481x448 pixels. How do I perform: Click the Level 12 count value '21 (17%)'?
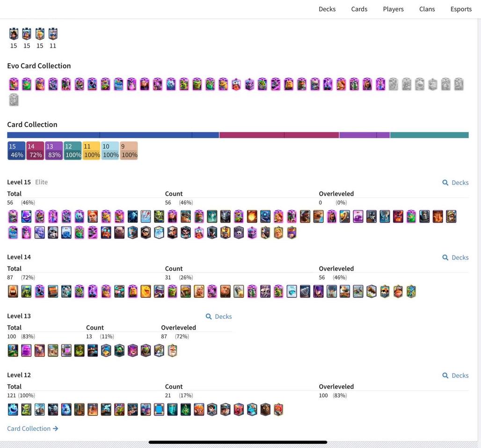179,395
